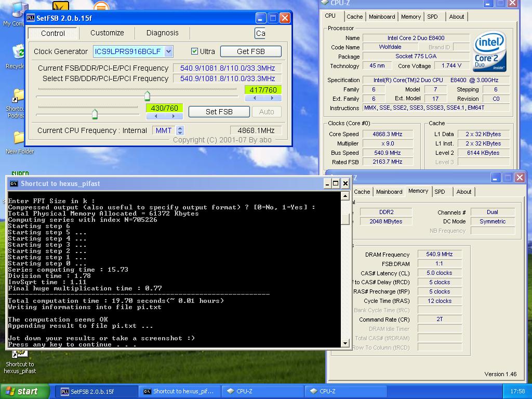Open the Shortcut Podra desktop folder icon

click(x=19, y=96)
